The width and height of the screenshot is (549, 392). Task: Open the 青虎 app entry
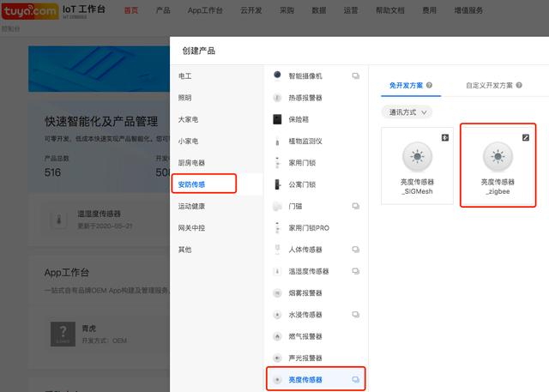tap(89, 329)
